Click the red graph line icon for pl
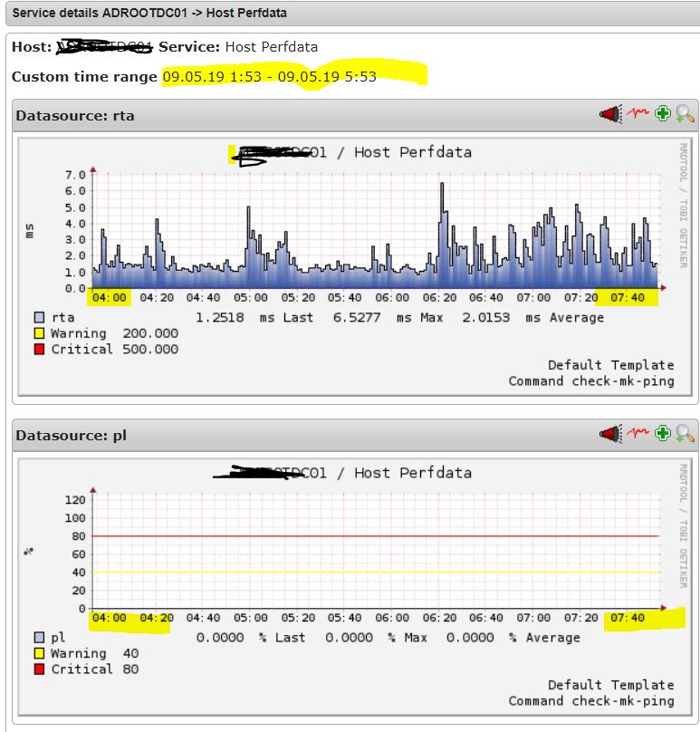The height and width of the screenshot is (732, 700). pos(639,434)
